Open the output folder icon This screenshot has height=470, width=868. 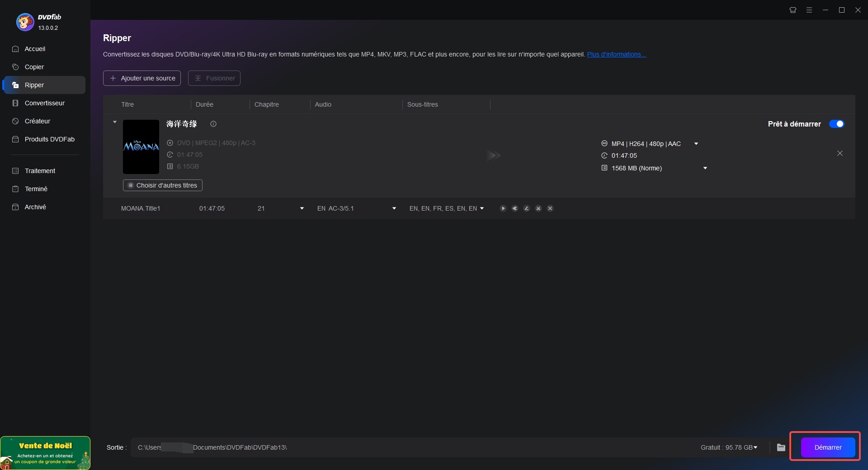[781, 447]
